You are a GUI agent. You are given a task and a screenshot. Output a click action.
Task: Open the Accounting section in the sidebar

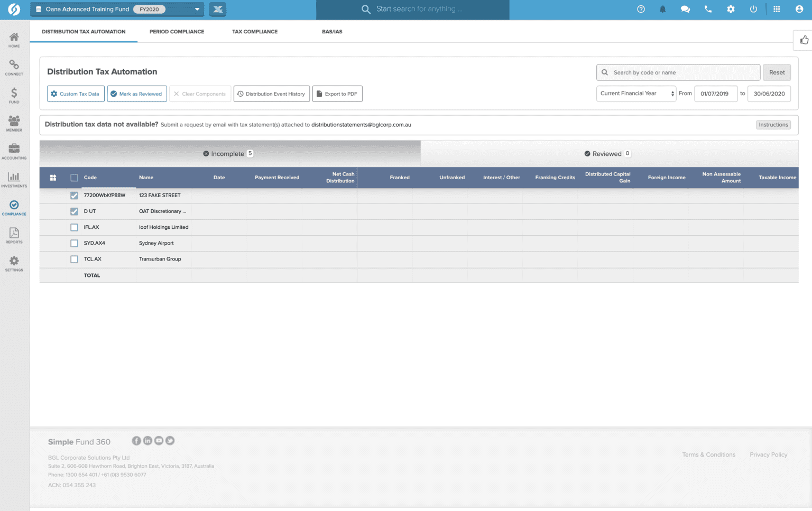tap(14, 152)
